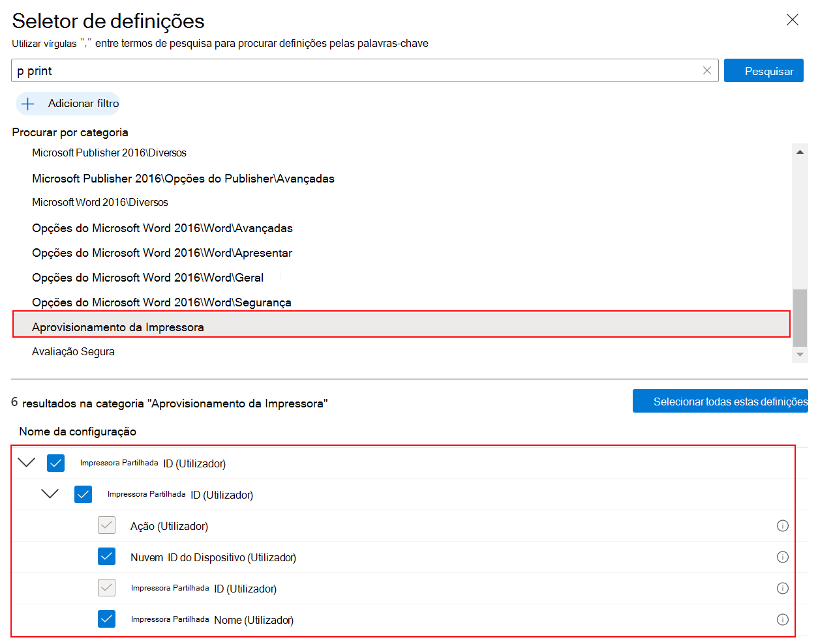The image size is (818, 644).
Task: Show info for Nuvem ID do Dispositivo (Utilizador)
Action: coord(783,557)
